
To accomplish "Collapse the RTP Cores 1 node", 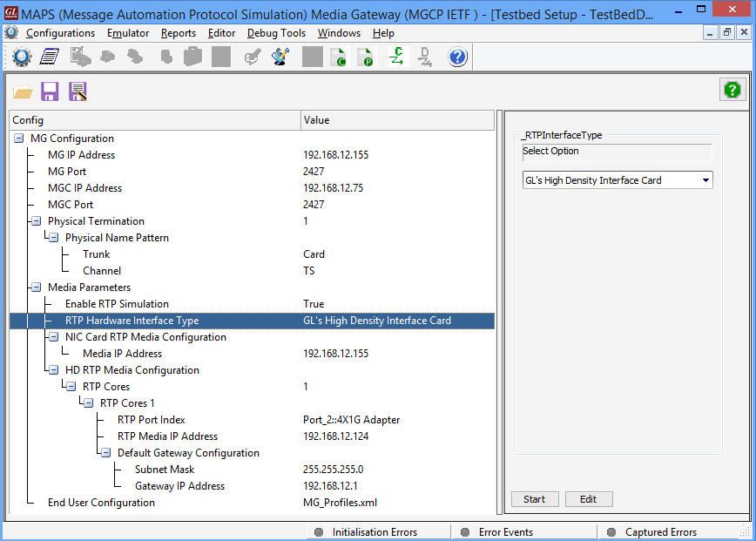I will point(88,403).
